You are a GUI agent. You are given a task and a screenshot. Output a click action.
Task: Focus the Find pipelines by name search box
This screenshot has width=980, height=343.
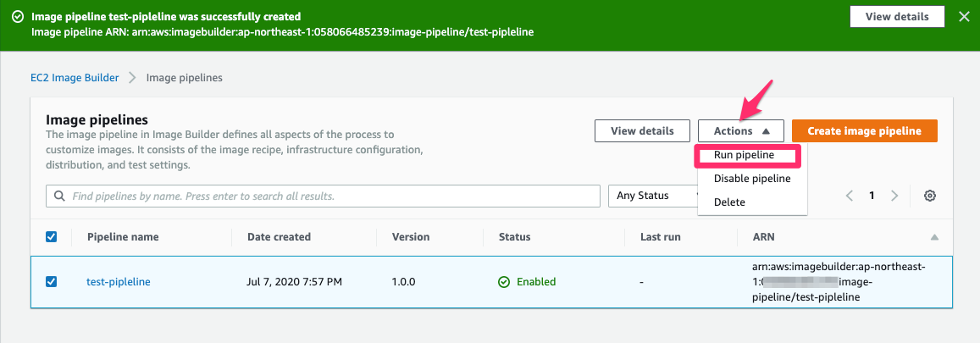tap(323, 196)
